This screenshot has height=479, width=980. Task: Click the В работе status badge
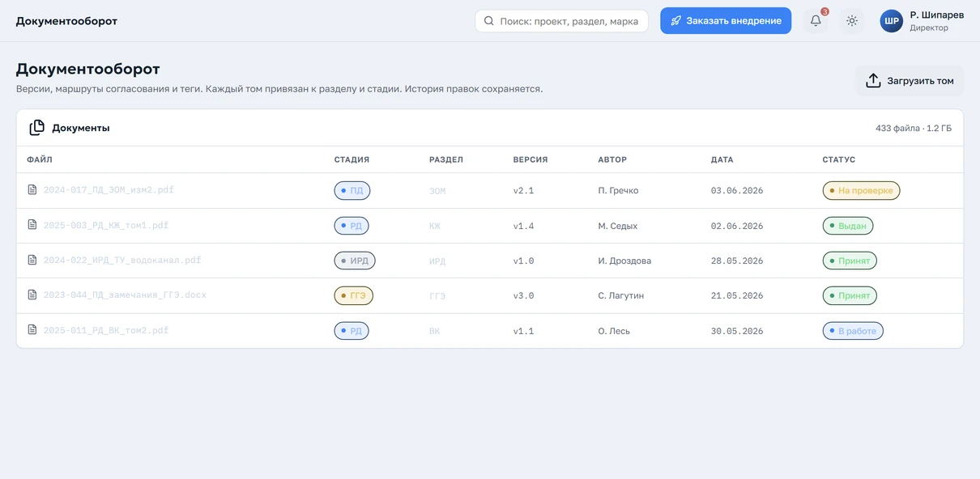pyautogui.click(x=853, y=331)
